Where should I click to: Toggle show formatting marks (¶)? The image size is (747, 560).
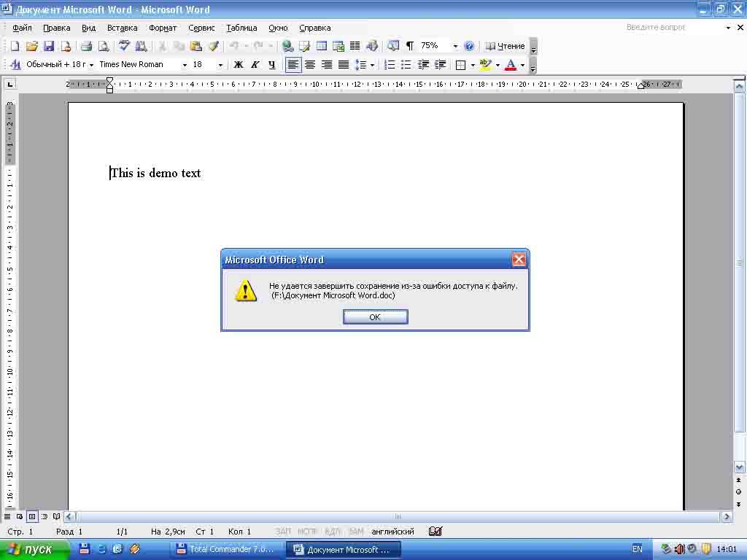(410, 46)
